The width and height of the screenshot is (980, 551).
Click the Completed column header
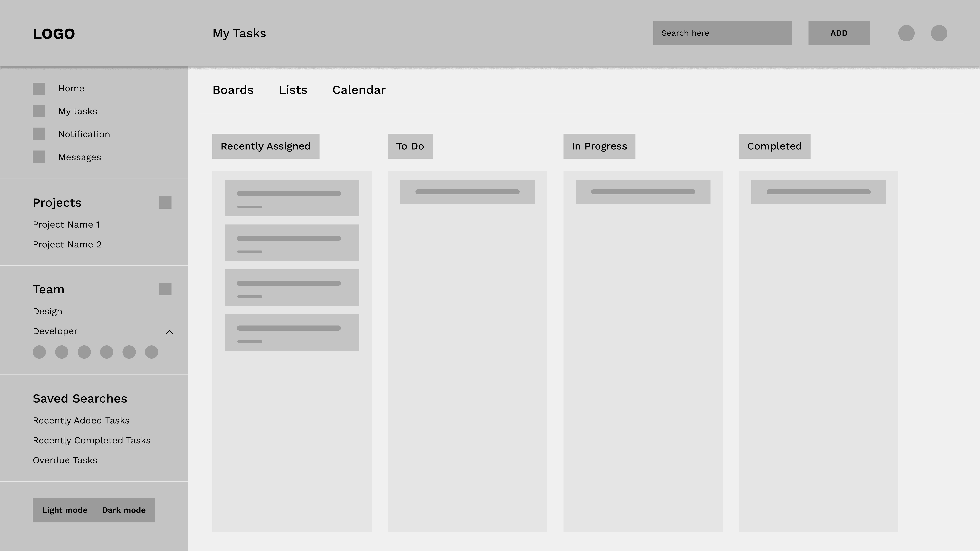[x=775, y=146]
